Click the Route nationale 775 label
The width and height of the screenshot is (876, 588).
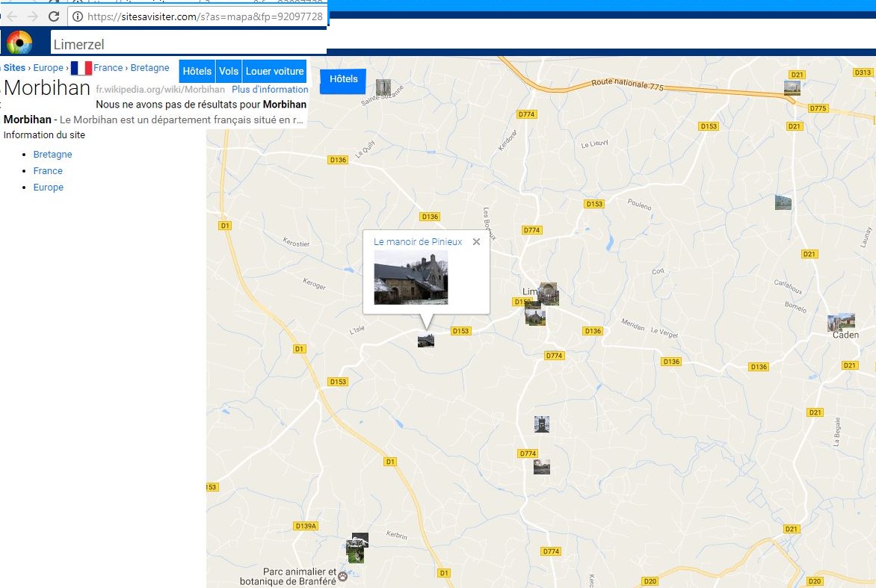[627, 84]
